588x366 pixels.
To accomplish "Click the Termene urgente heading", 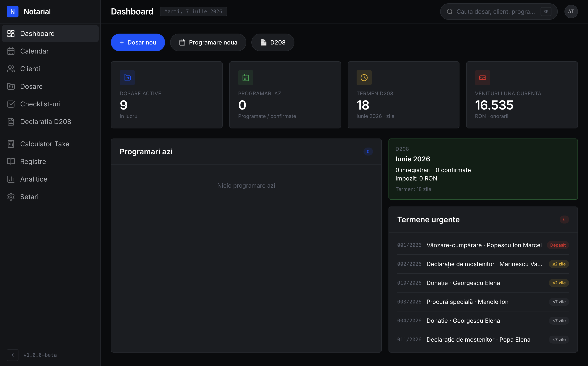I will coord(428,220).
